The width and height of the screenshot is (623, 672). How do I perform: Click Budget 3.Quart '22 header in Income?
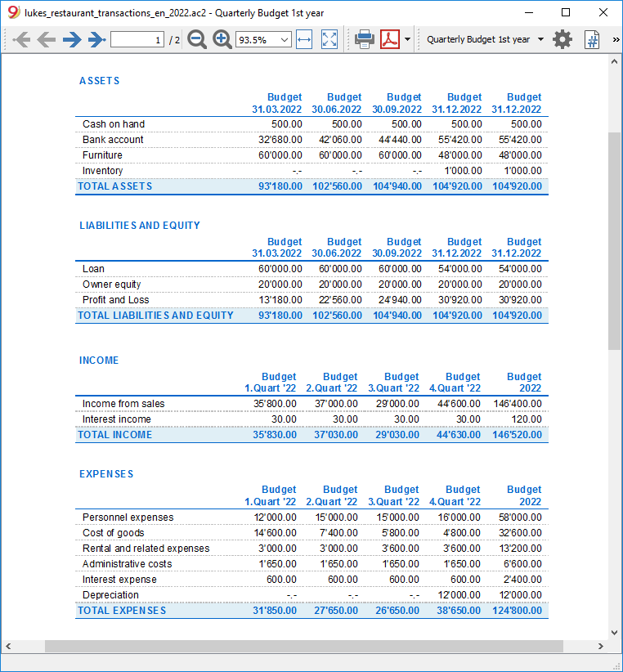394,383
